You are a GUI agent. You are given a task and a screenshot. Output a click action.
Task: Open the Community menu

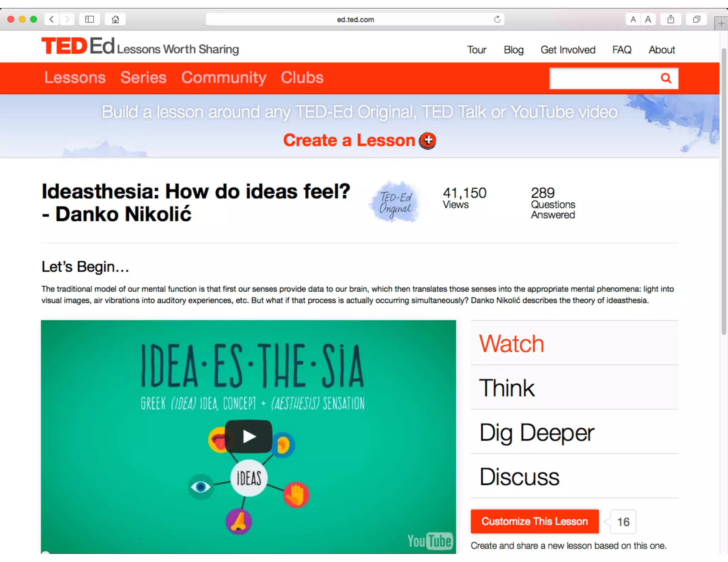[224, 77]
